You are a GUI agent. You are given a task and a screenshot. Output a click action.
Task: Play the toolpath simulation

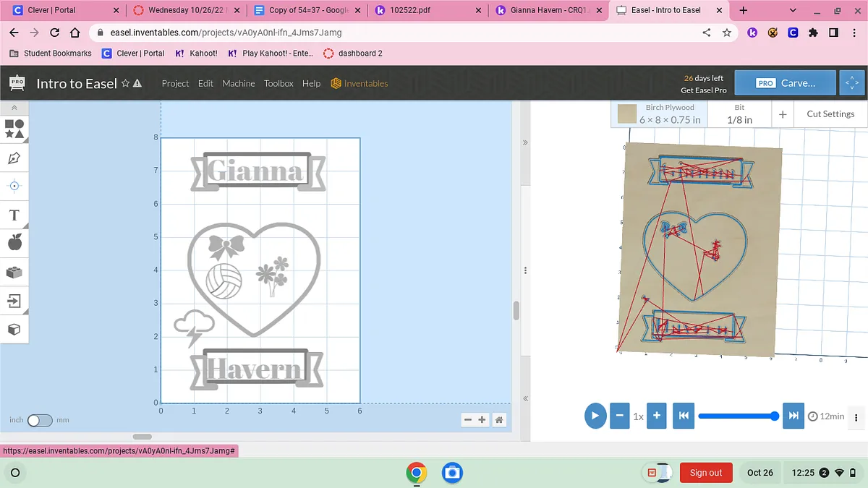click(x=595, y=416)
